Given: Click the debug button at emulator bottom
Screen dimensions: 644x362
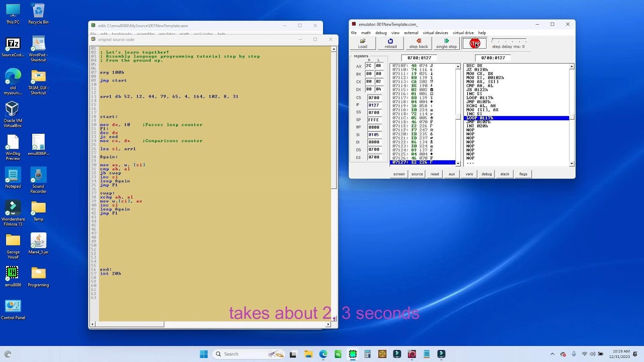Looking at the screenshot, I should click(487, 174).
